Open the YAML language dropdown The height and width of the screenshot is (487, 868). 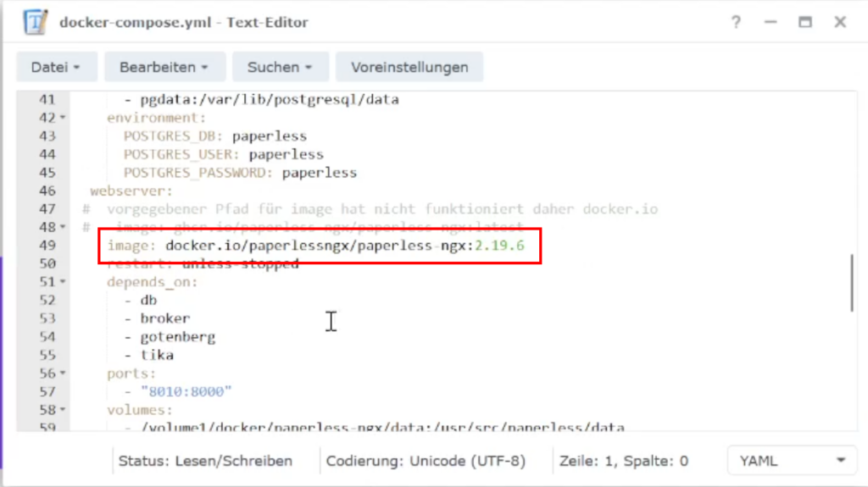tap(792, 461)
